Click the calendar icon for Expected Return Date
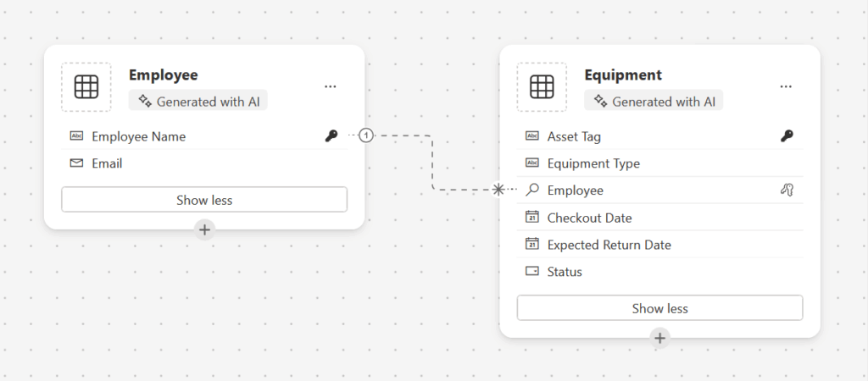The height and width of the screenshot is (381, 868). [532, 244]
